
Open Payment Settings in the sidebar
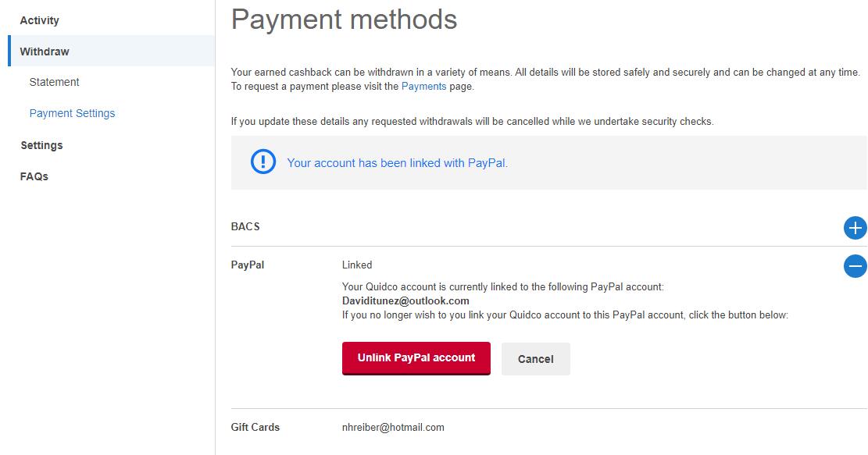pyautogui.click(x=72, y=113)
